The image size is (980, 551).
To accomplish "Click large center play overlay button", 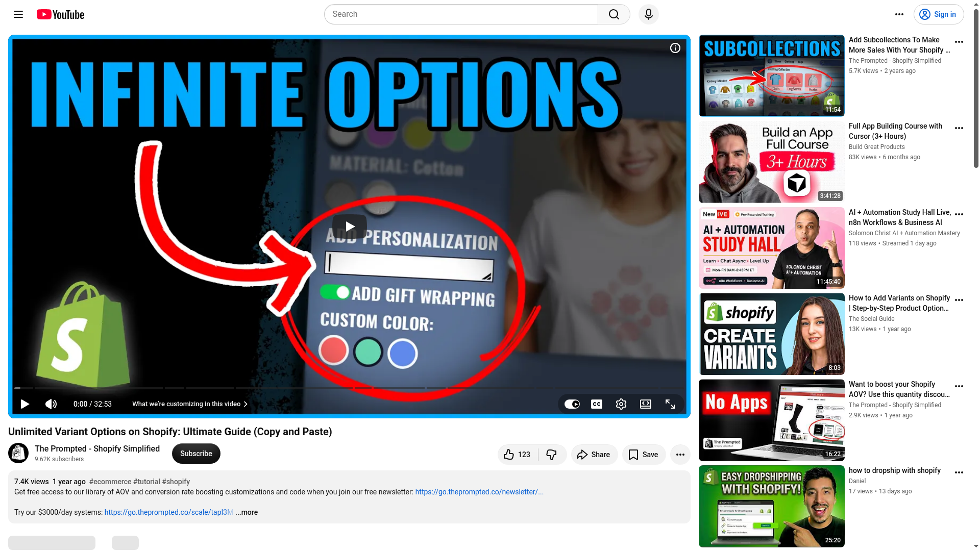I will (350, 226).
